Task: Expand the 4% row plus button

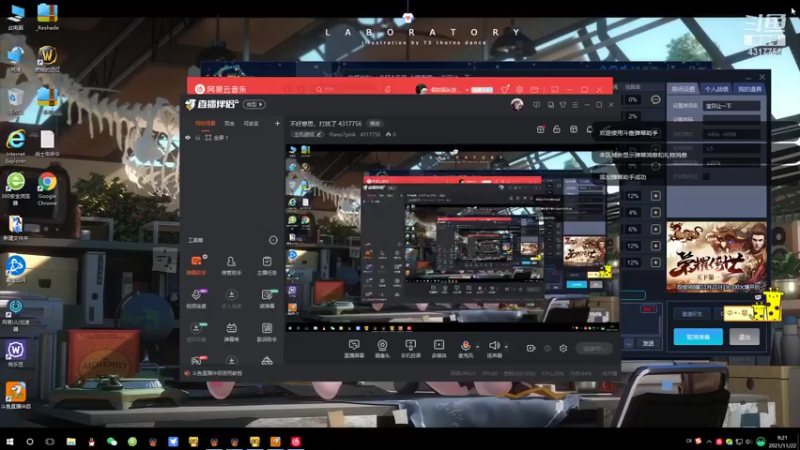Action: coord(656,212)
